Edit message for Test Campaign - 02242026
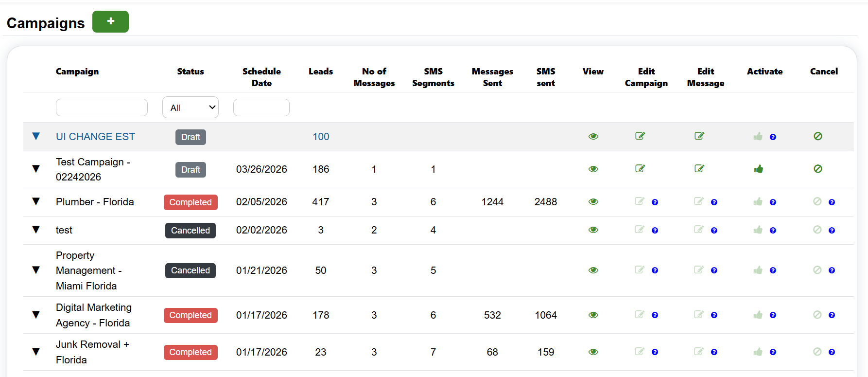 point(699,169)
